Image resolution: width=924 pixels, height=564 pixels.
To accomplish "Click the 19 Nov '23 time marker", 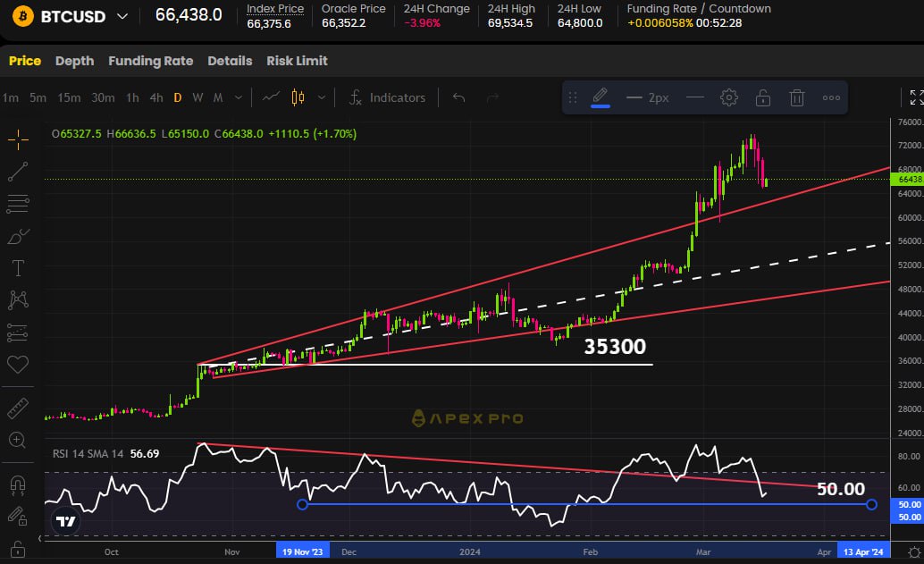I will click(302, 552).
